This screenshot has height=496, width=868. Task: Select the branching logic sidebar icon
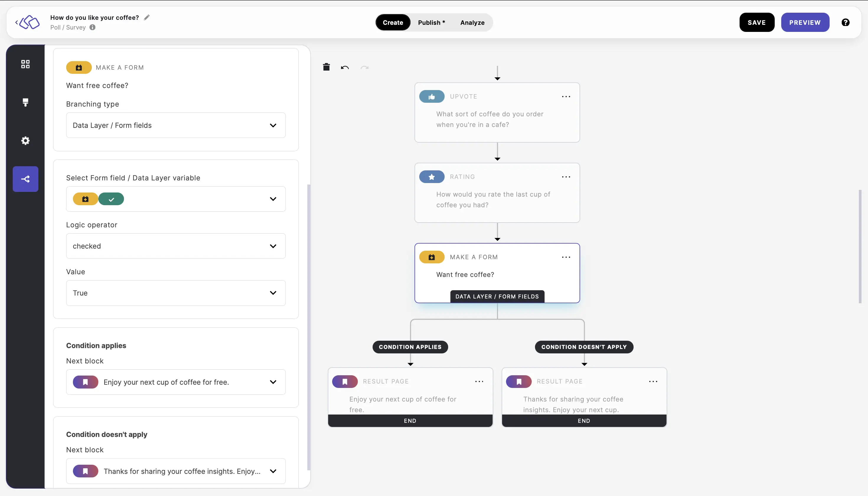pyautogui.click(x=26, y=179)
